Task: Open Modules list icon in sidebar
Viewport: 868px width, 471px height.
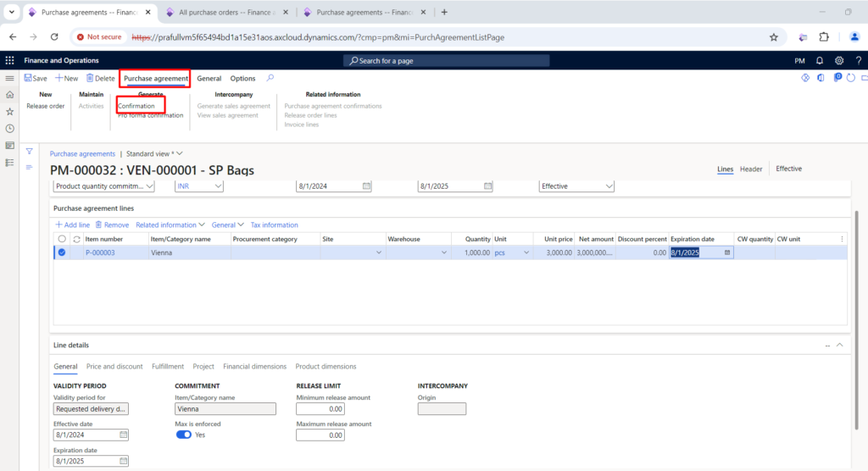Action: 9,163
